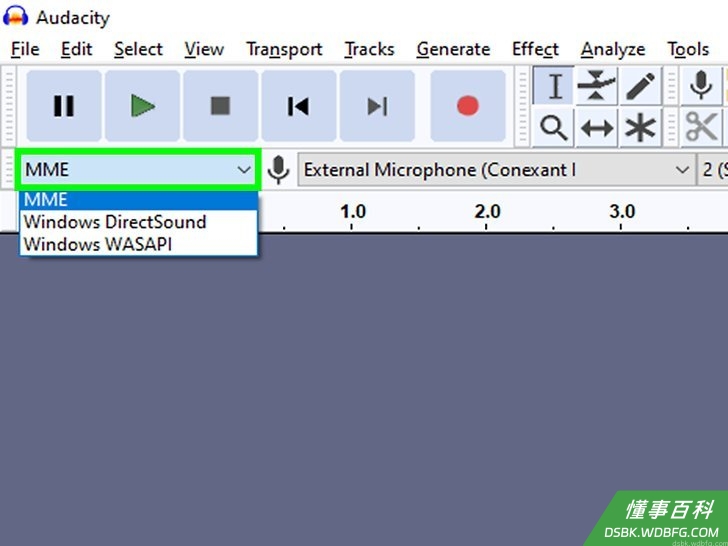
Task: Select the Multi-Tool asterisk icon
Action: 640,127
